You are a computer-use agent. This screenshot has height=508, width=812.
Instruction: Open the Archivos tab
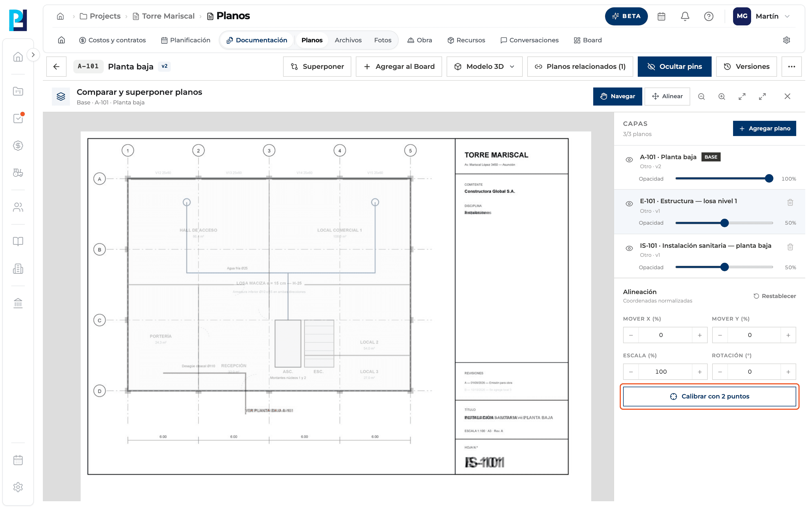point(348,40)
